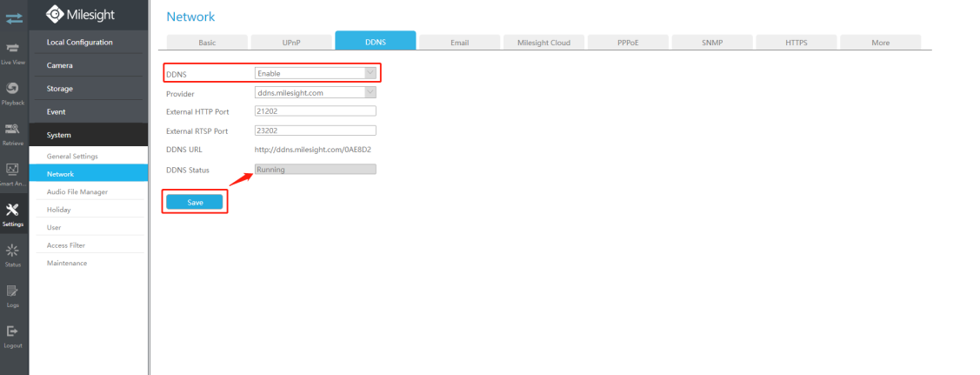Open the Provider dropdown

316,92
